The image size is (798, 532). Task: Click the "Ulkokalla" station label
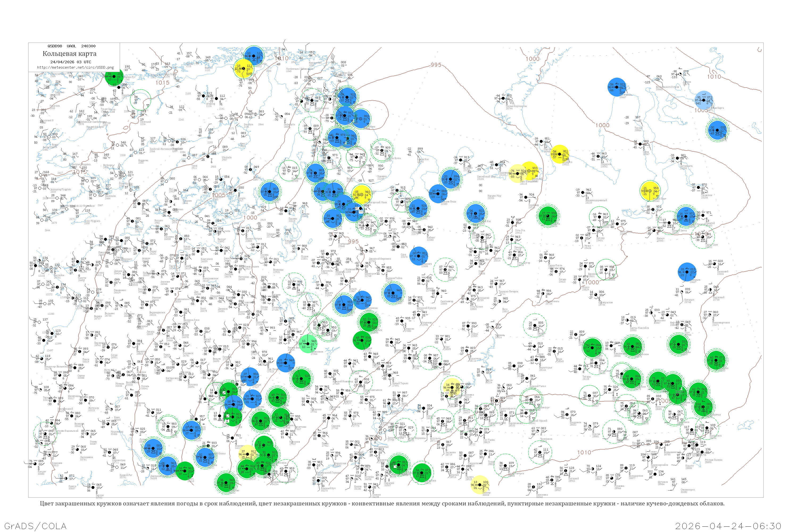pyautogui.click(x=227, y=157)
